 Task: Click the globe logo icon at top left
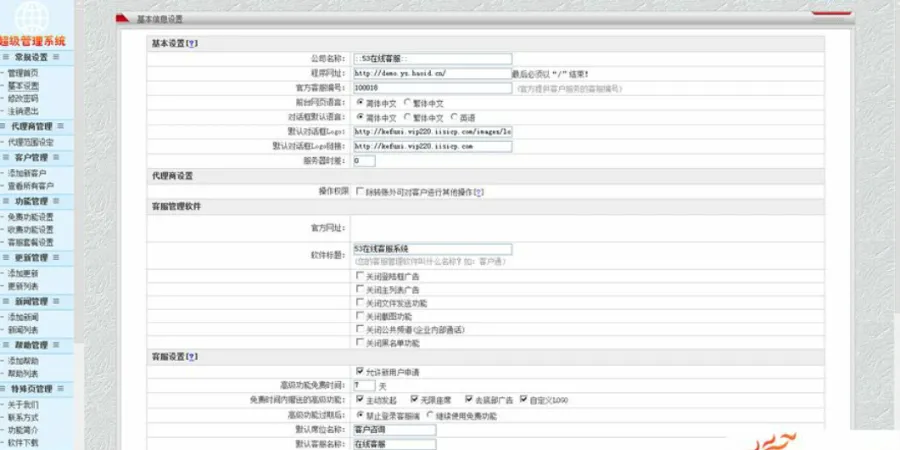(32, 17)
